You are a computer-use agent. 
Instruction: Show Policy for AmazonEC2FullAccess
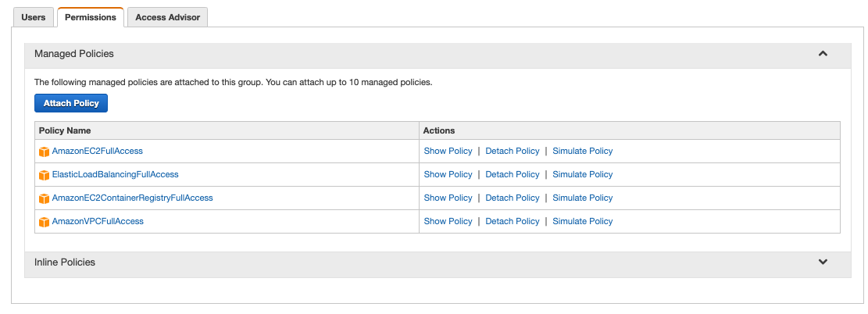448,151
